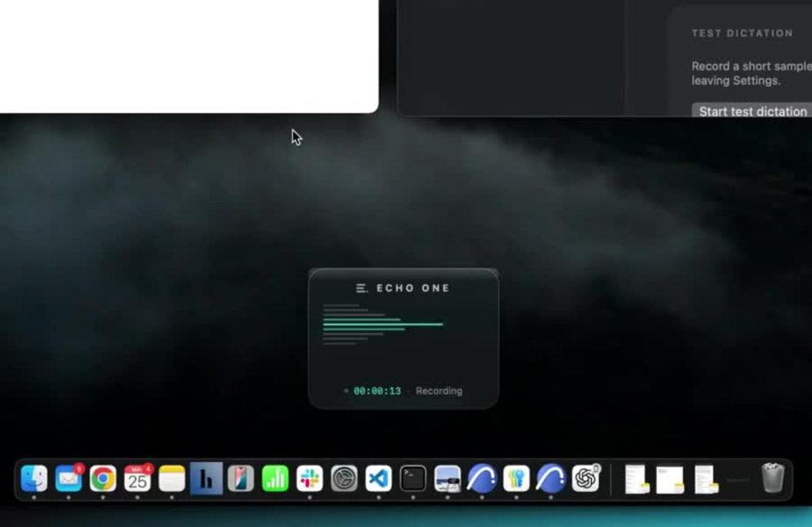Click the ECHO ONE title text
This screenshot has height=527, width=812.
click(x=413, y=288)
